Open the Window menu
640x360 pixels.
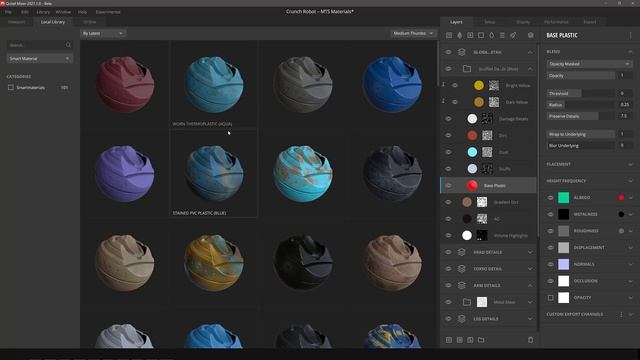[x=63, y=12]
